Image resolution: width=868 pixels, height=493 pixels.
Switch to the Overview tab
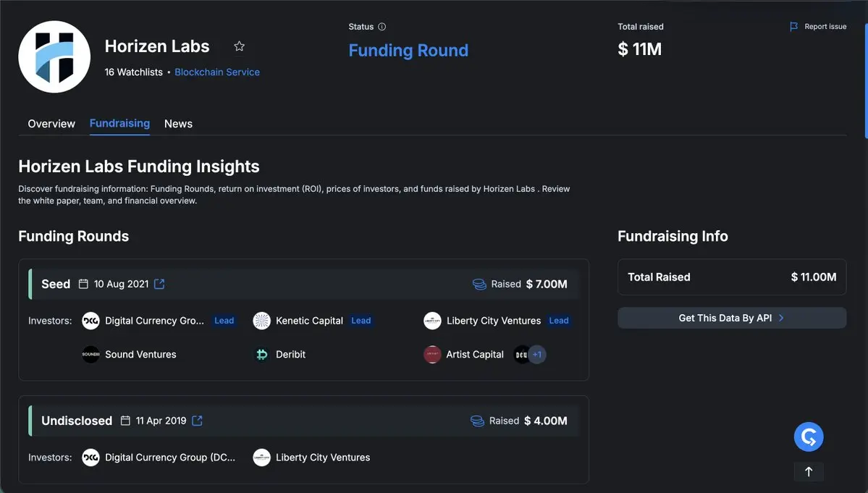tap(51, 124)
